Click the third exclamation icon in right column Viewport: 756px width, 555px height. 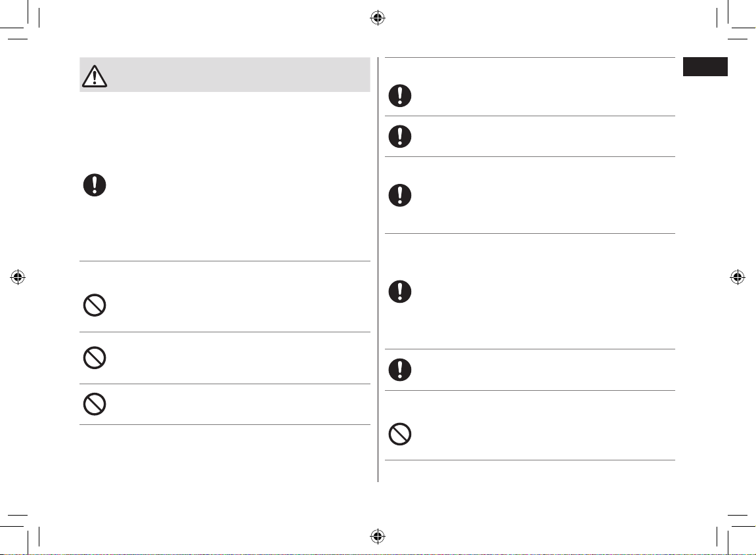point(400,195)
